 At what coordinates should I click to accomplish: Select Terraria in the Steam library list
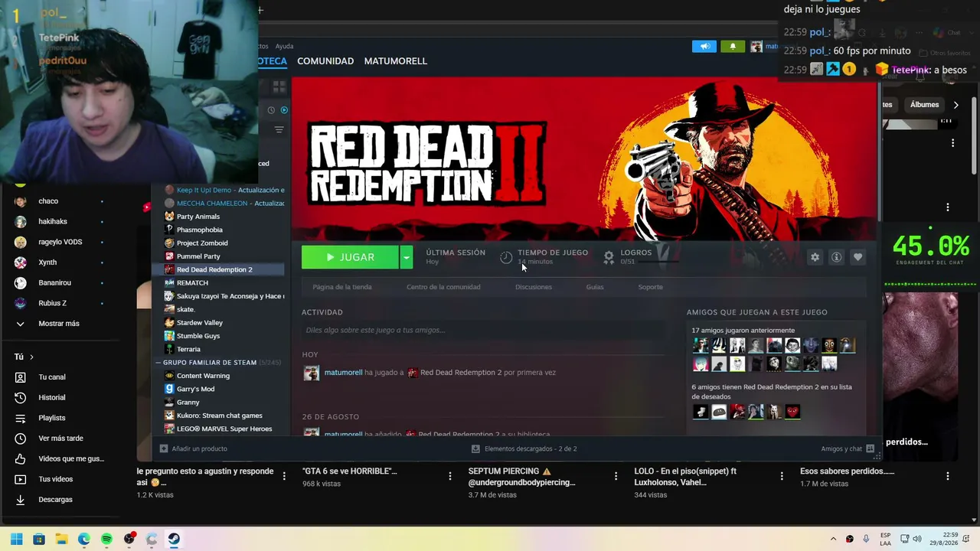[x=188, y=349]
